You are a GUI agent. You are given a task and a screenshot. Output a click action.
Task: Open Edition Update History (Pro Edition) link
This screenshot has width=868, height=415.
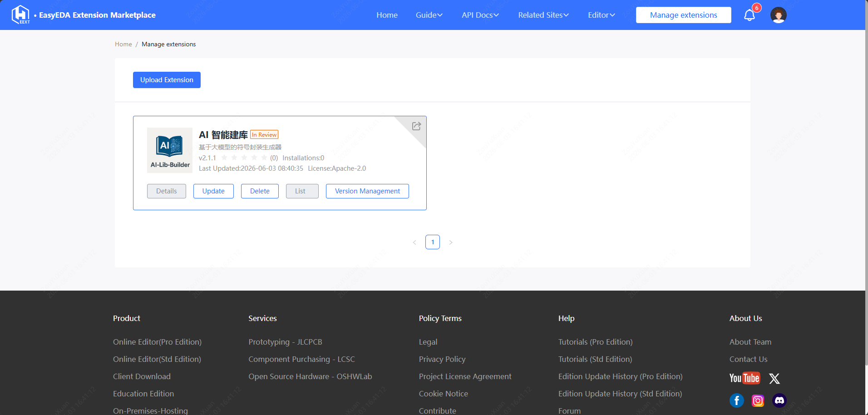pos(621,376)
